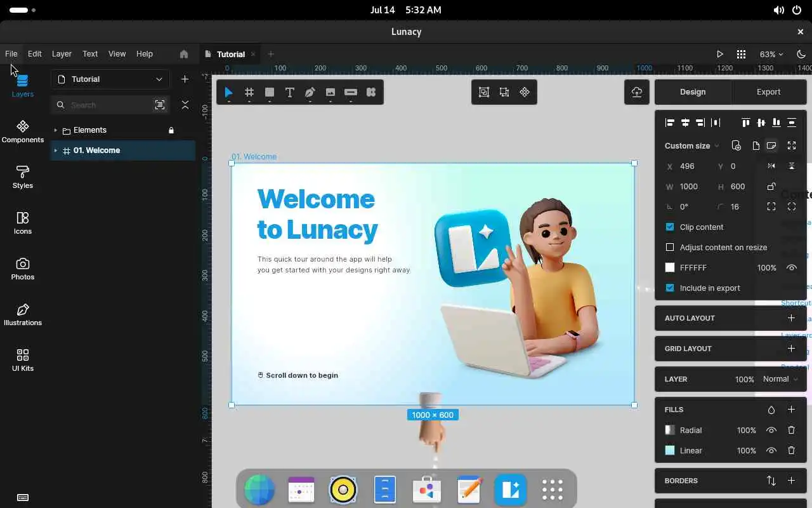Select the Button/GUI elements tool

pos(351,93)
